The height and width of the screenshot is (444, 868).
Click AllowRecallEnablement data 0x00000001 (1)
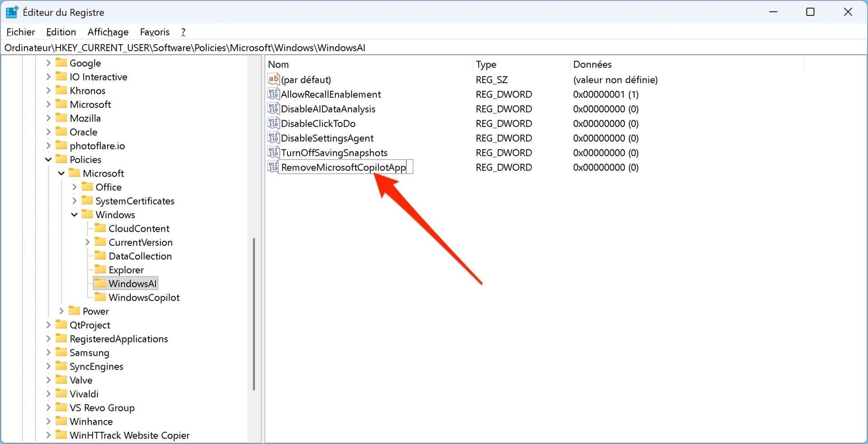pos(606,94)
